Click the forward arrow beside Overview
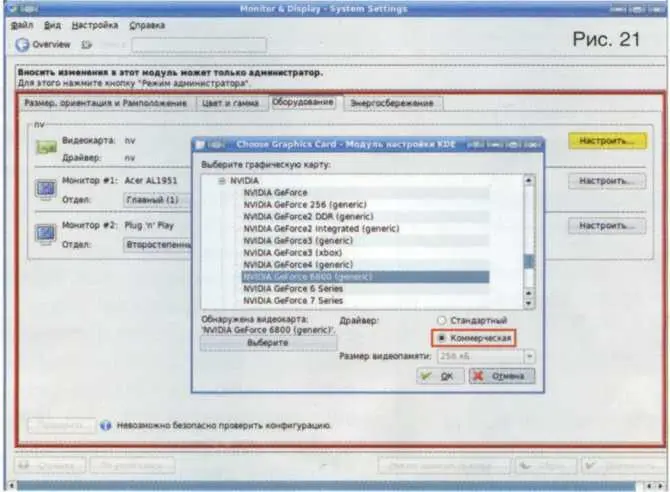The image size is (670, 492). pos(86,44)
